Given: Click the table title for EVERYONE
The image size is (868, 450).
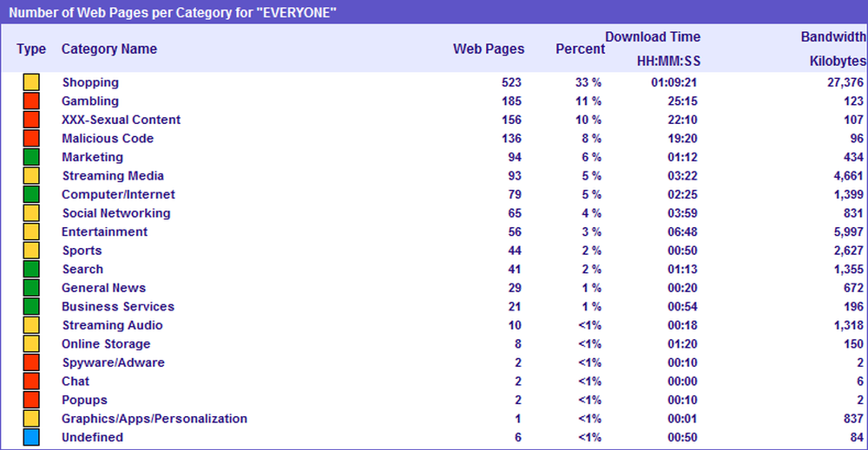Looking at the screenshot, I should click(173, 13).
